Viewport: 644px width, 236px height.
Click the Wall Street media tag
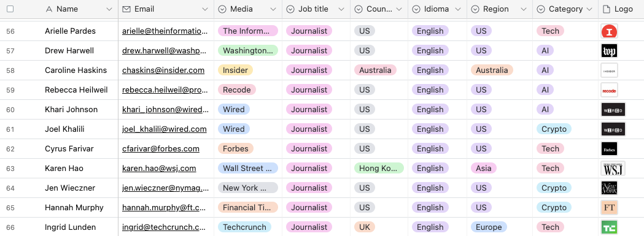(248, 169)
